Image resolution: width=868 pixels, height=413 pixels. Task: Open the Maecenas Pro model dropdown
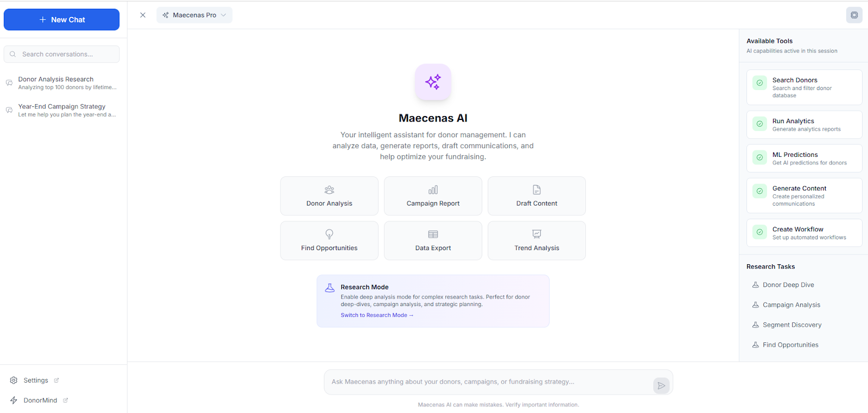(x=194, y=15)
